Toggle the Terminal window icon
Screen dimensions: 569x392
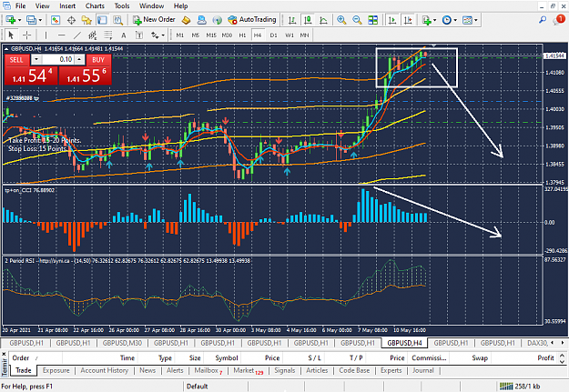point(102,20)
